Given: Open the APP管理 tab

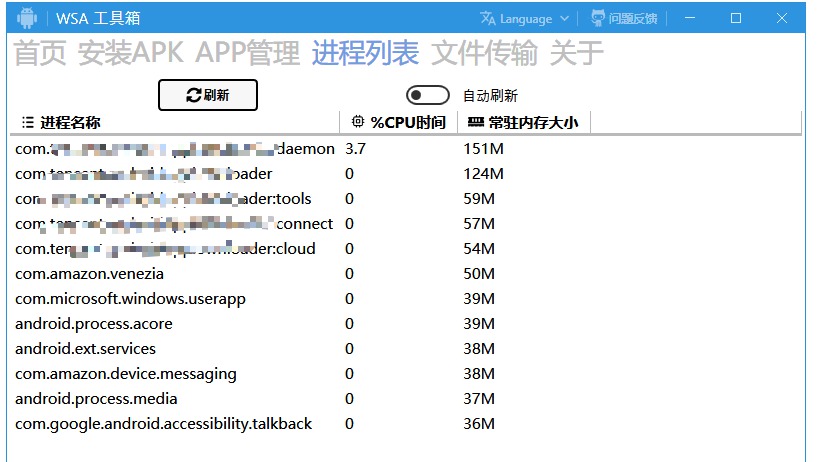Looking at the screenshot, I should click(x=248, y=53).
